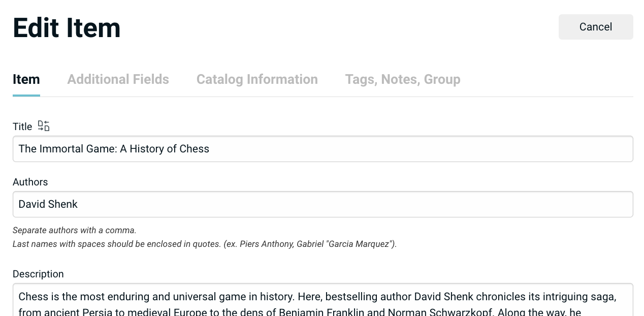Click 'Chess' at the end of the title
644x316 pixels.
(195, 149)
